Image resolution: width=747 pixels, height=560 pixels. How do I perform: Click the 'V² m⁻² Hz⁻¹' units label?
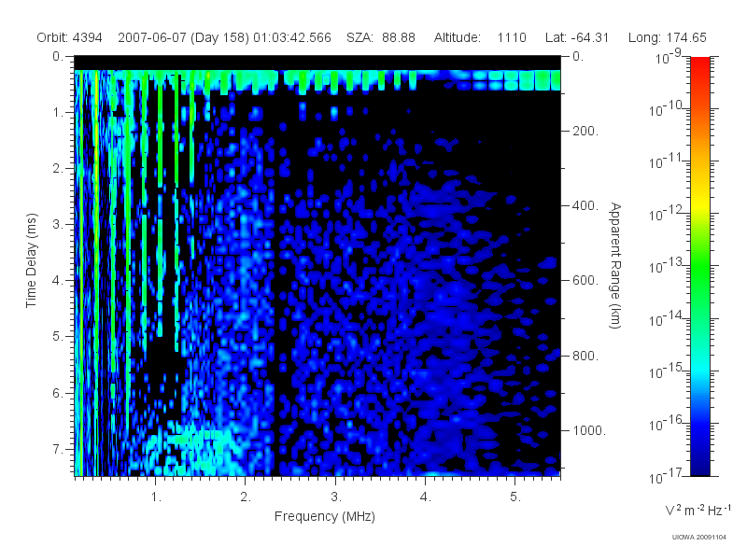click(698, 510)
